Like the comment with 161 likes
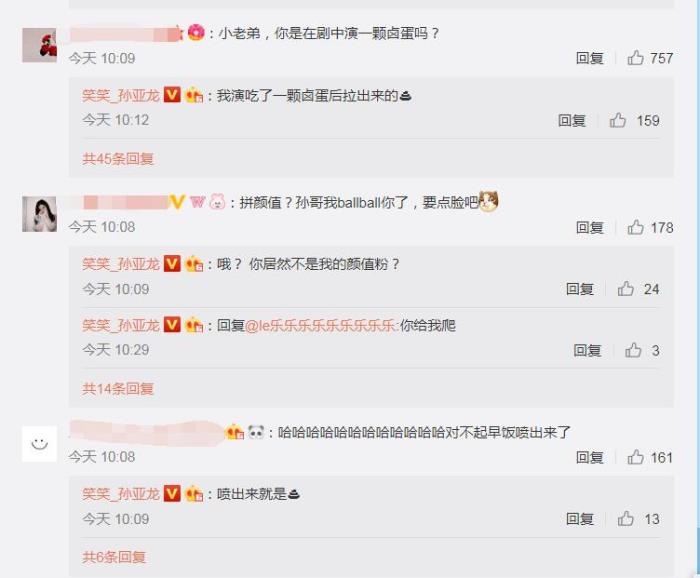The image size is (700, 578). pos(635,457)
